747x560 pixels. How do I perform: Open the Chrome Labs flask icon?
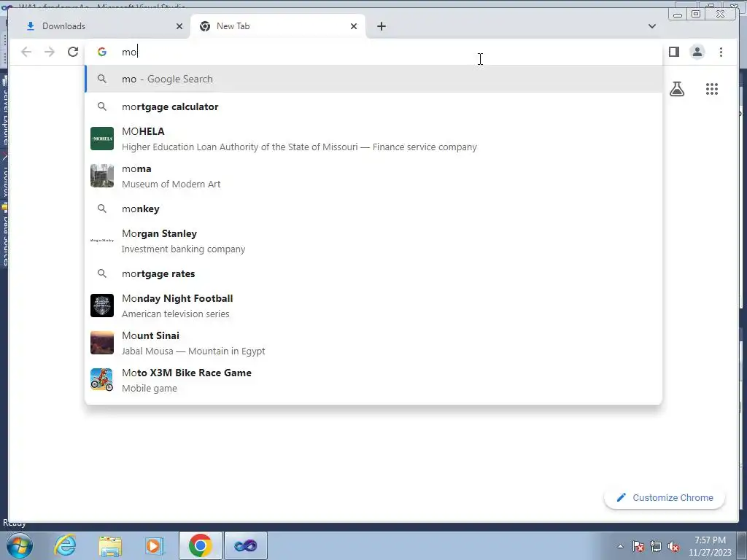pyautogui.click(x=677, y=89)
